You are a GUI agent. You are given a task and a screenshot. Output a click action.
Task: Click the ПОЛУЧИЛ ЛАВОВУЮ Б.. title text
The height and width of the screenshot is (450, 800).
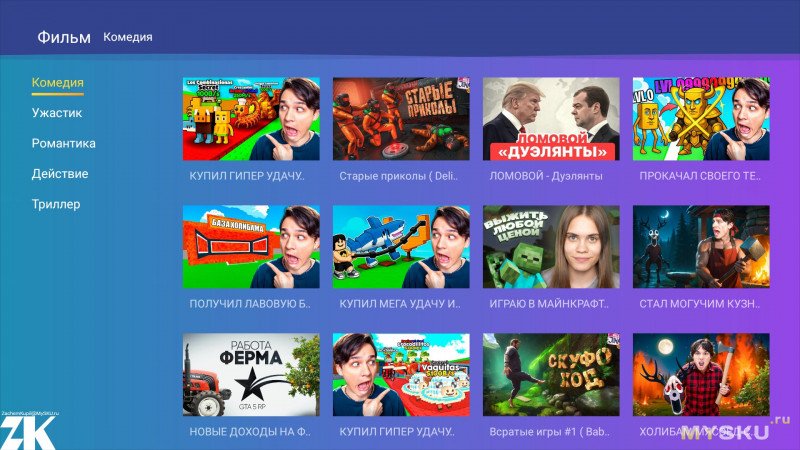[249, 304]
